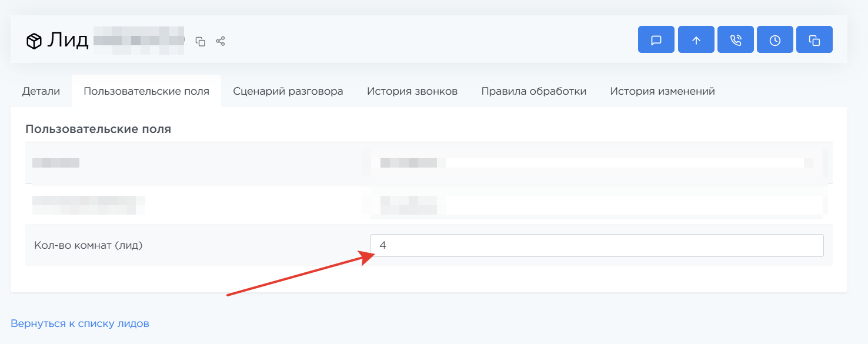This screenshot has width=868, height=344.
Task: Open the Правила обработки tab
Action: pyautogui.click(x=533, y=91)
